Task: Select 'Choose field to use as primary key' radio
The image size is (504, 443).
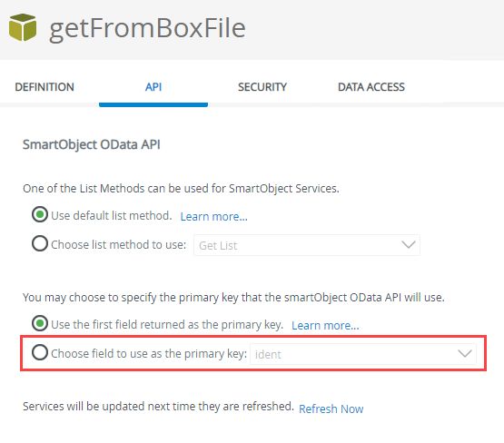Action: [x=40, y=352]
